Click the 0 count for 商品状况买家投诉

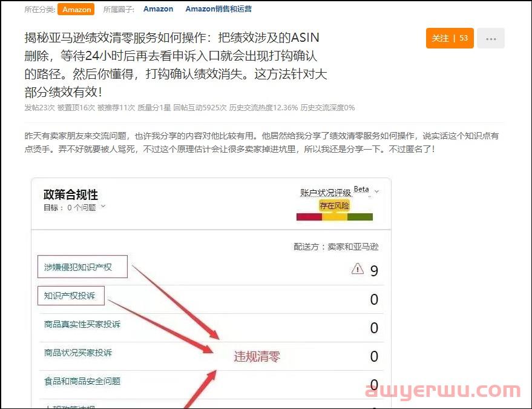(x=374, y=356)
